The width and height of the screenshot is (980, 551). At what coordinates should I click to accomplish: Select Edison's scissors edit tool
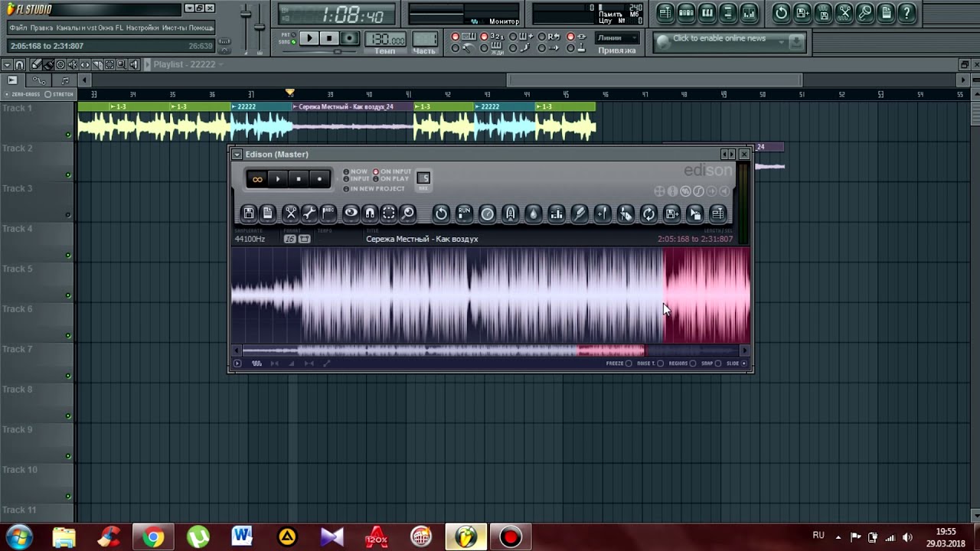point(291,214)
